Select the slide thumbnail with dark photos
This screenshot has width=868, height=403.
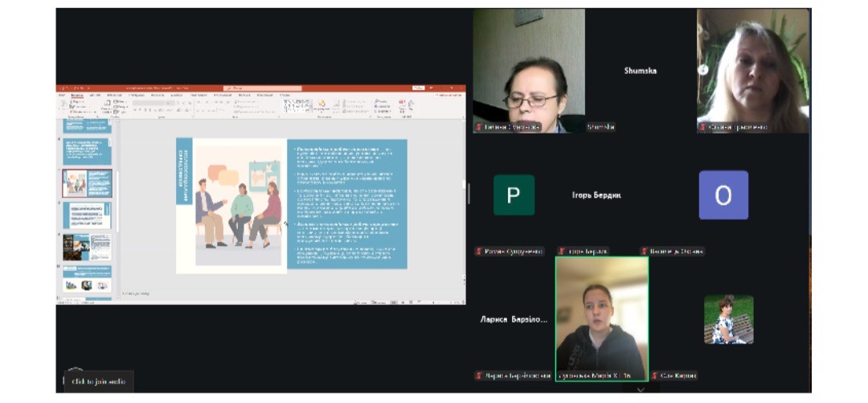tap(88, 247)
